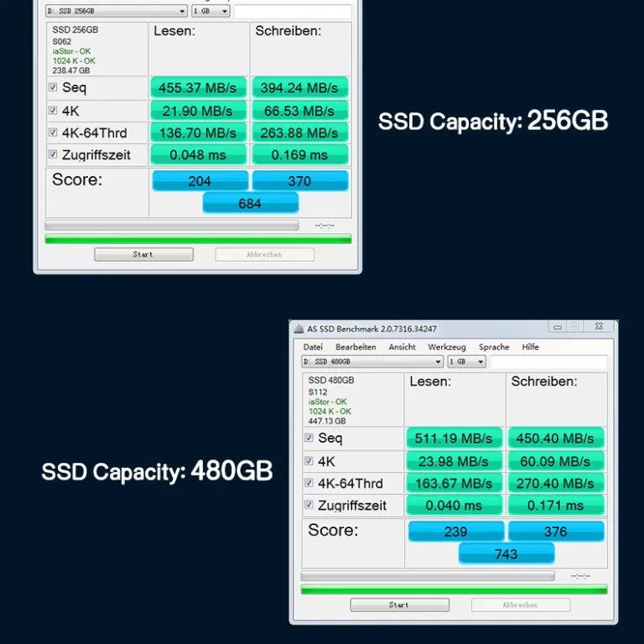This screenshot has width=644, height=644.
Task: Open the Hilfe menu
Action: pyautogui.click(x=530, y=347)
